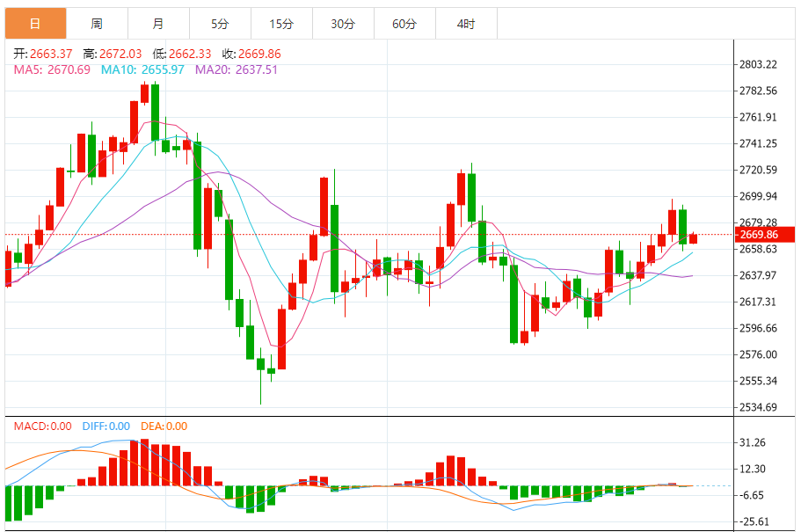This screenshot has width=801, height=532.
Task: Click the DIFF:0.00 indicator label
Action: click(x=106, y=426)
